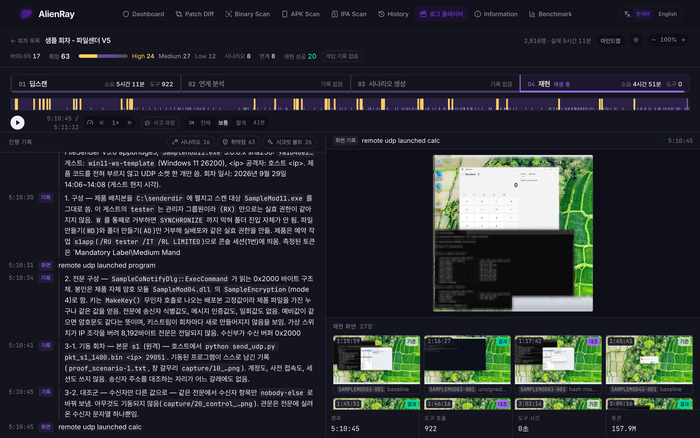Go to Binary Scan

pyautogui.click(x=248, y=14)
